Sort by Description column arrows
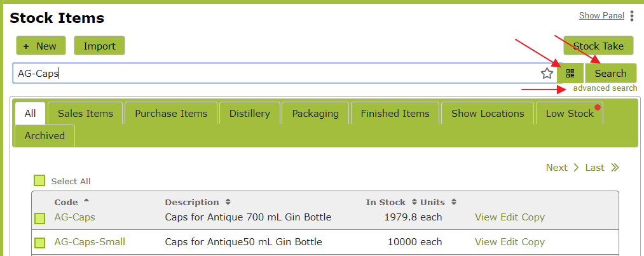The width and height of the screenshot is (644, 256). tap(228, 202)
